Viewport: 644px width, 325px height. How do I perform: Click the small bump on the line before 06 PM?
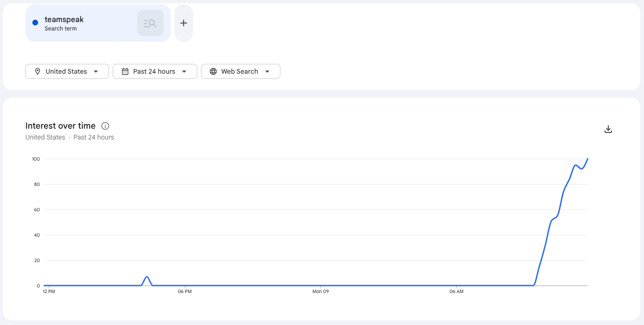click(147, 277)
